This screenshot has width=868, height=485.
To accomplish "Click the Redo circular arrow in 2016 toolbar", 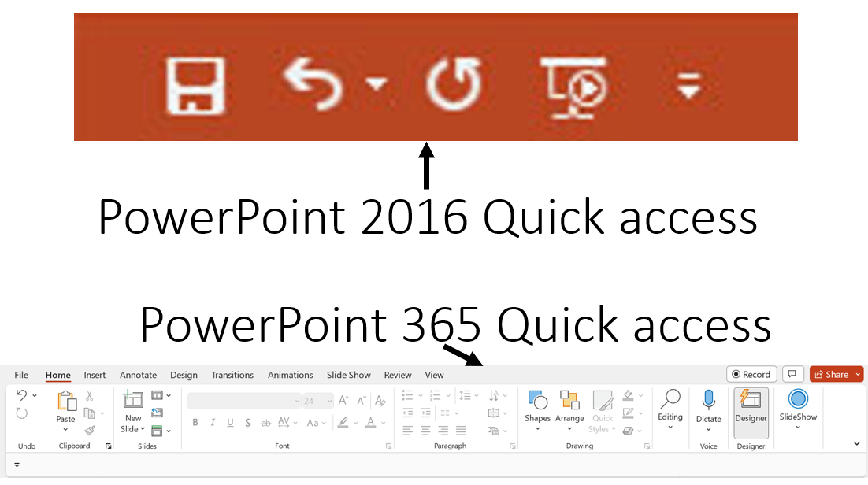I will coord(454,85).
